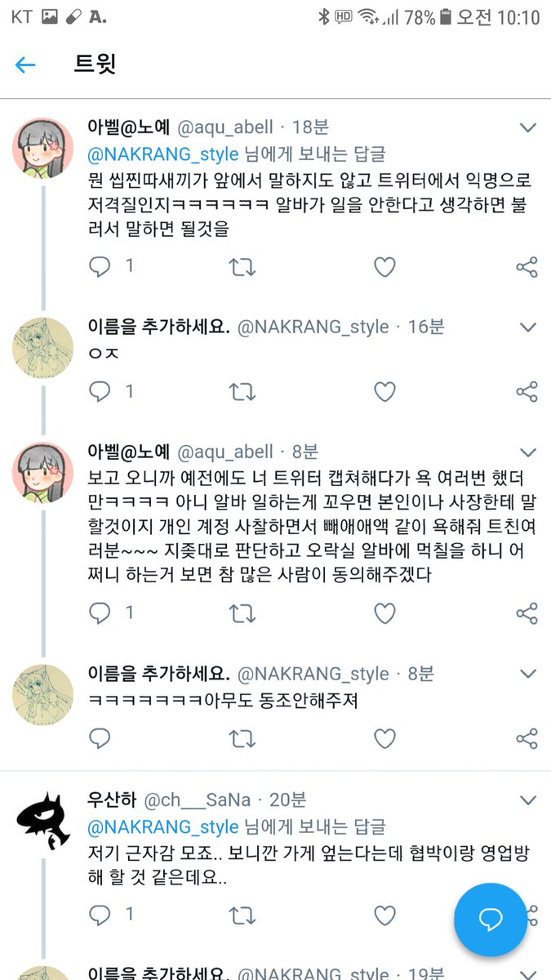The width and height of the screenshot is (551, 980).
Task: Retweet aqu_abell's 18분 tweet
Action: pyautogui.click(x=242, y=267)
